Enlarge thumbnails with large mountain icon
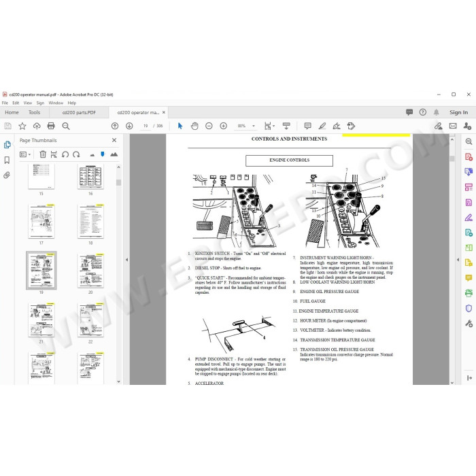476x476 pixels. 114,154
